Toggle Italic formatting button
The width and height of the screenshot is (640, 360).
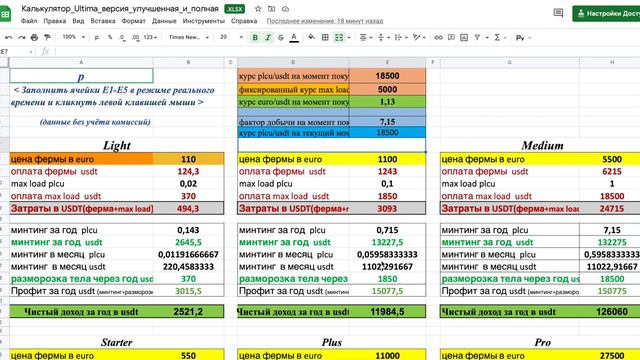click(x=268, y=38)
